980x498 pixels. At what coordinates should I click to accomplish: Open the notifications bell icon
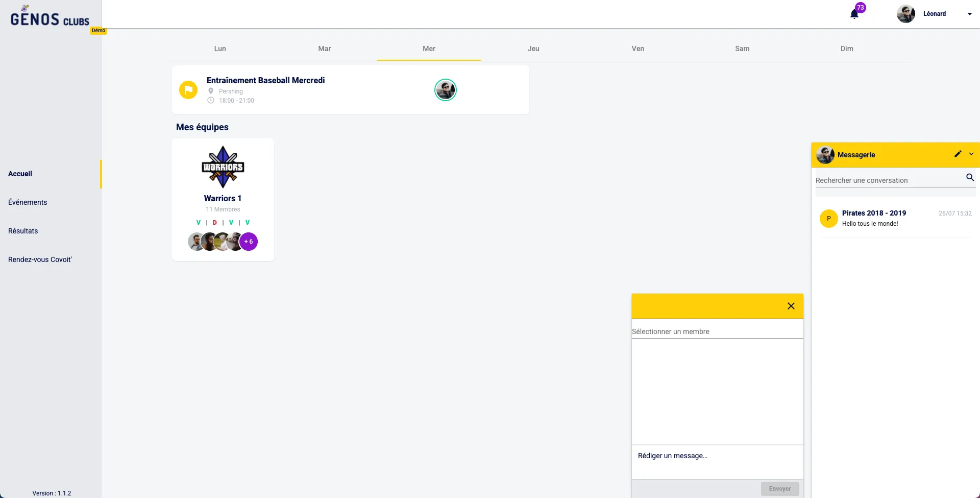point(854,14)
